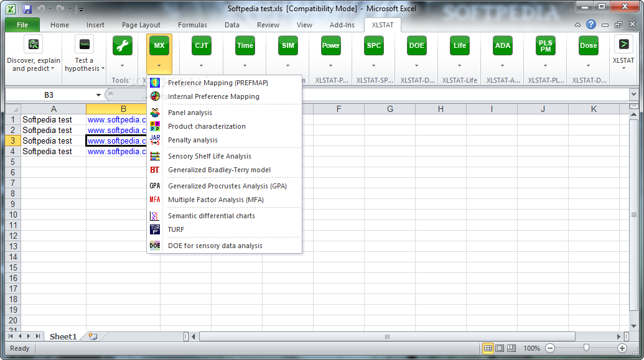Viewport: 644px width, 360px height.
Task: Open the Power analysis icon
Action: tap(330, 45)
